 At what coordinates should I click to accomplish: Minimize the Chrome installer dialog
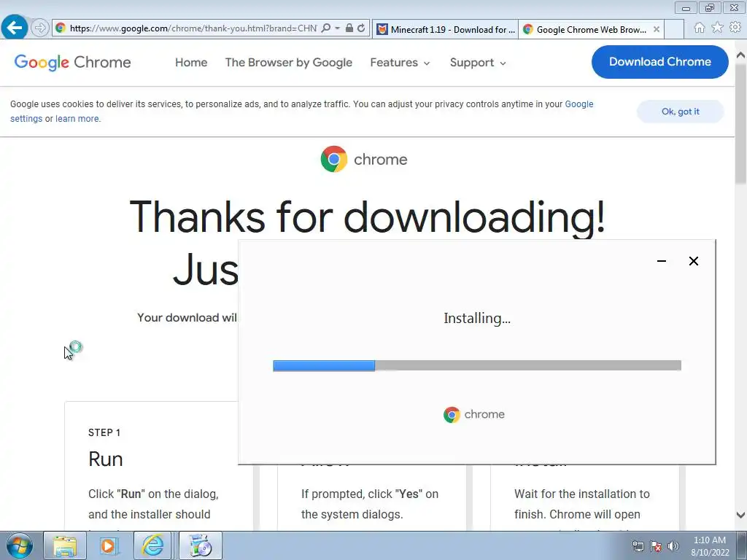click(661, 261)
